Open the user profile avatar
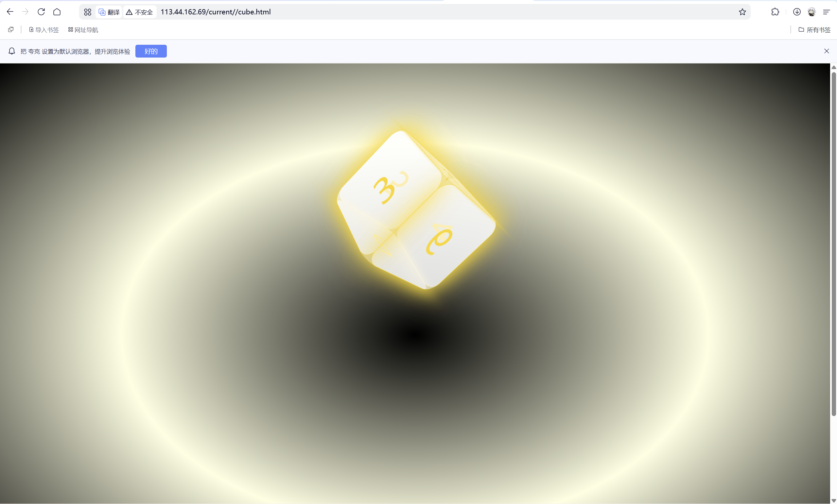The image size is (837, 504). [x=811, y=12]
